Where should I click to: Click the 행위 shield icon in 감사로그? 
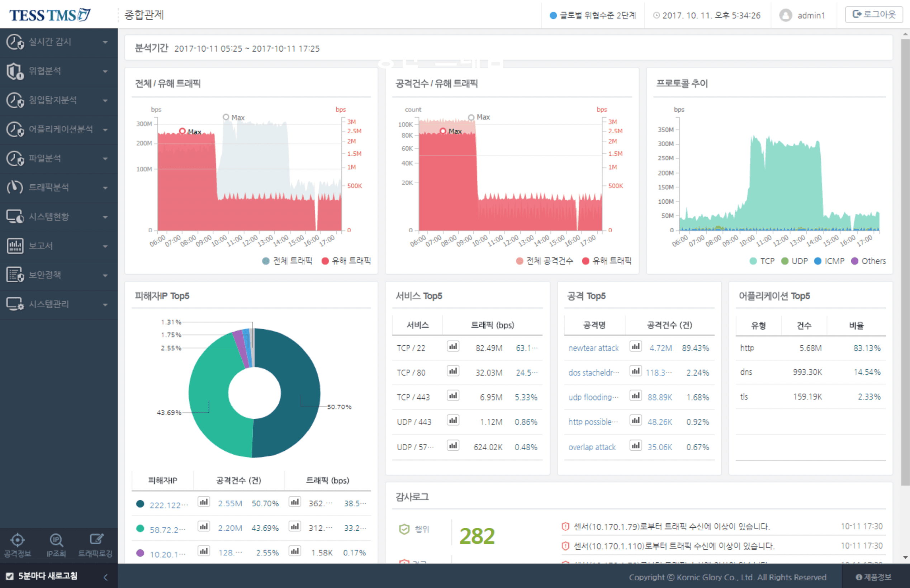pos(404,529)
